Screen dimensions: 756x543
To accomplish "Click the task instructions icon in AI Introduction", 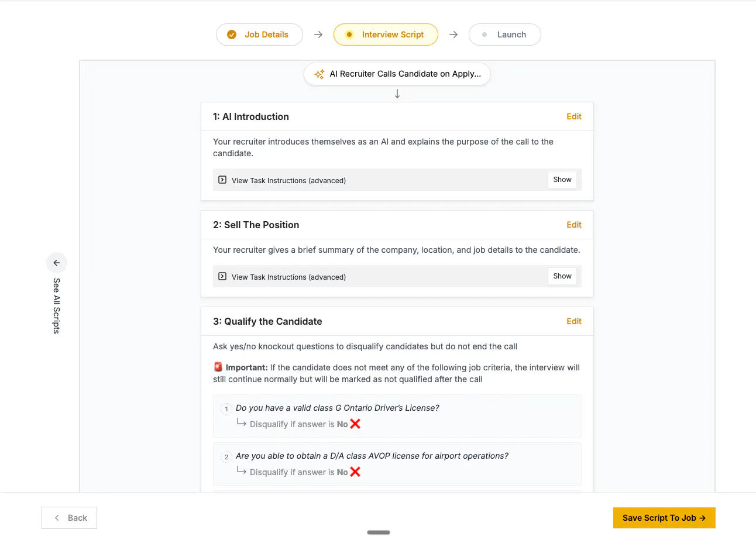I will click(222, 180).
